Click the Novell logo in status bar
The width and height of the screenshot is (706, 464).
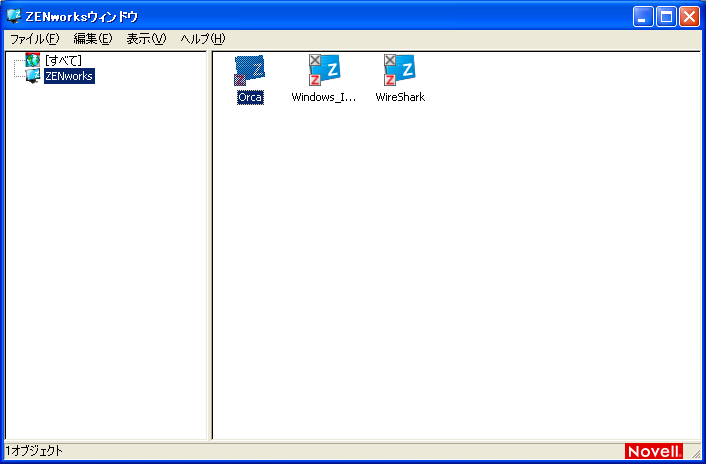654,451
